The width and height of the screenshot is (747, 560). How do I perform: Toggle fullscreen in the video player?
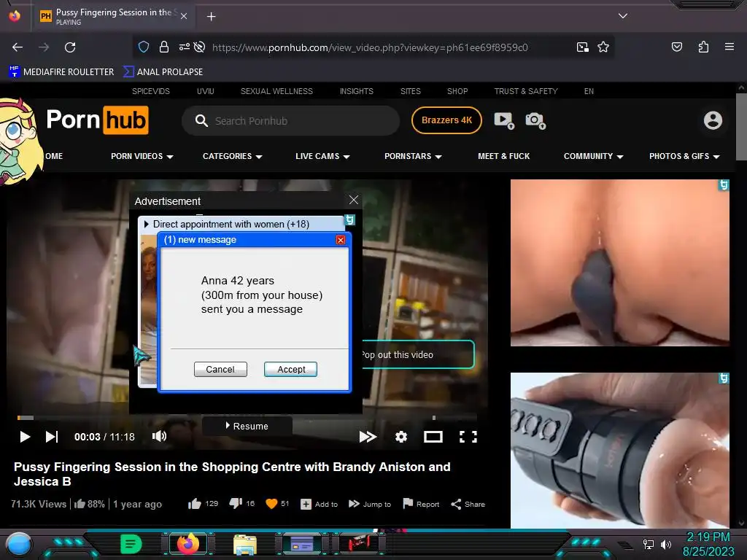click(x=468, y=437)
